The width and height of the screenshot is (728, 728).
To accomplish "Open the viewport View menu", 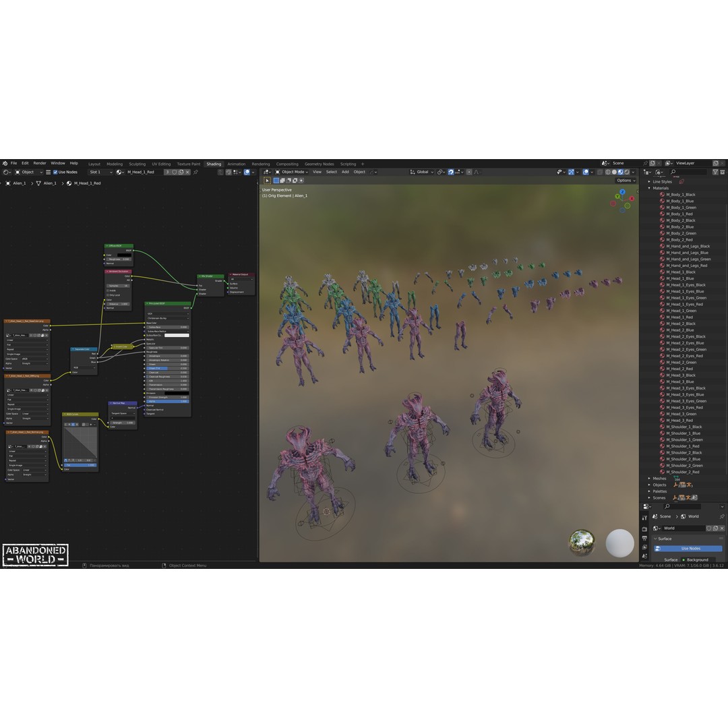I will click(317, 172).
